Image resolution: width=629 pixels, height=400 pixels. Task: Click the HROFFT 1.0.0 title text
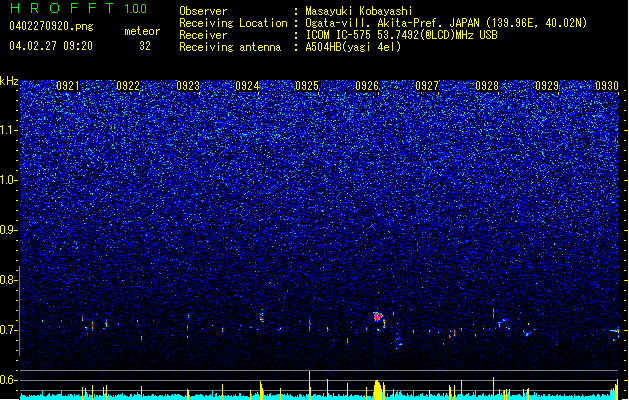(x=78, y=8)
